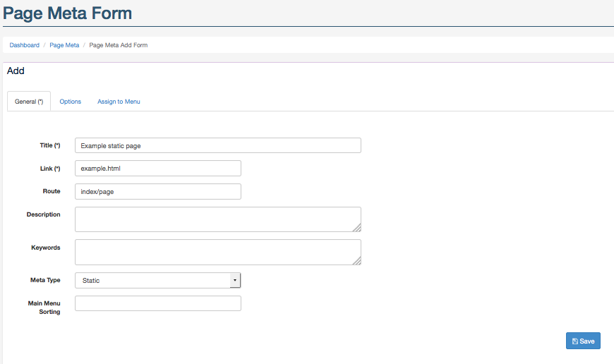614x364 pixels.
Task: Click the Page Meta Add Form breadcrumb text
Action: [119, 45]
